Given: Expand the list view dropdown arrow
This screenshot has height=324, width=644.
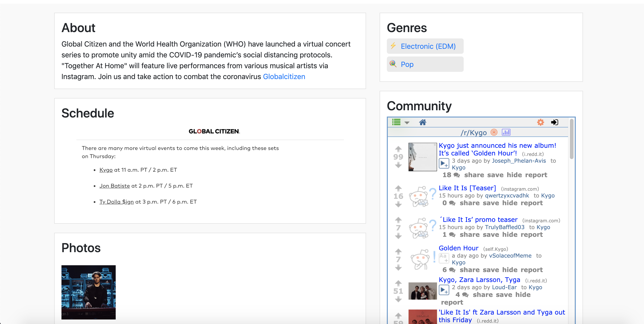Looking at the screenshot, I should tap(407, 123).
